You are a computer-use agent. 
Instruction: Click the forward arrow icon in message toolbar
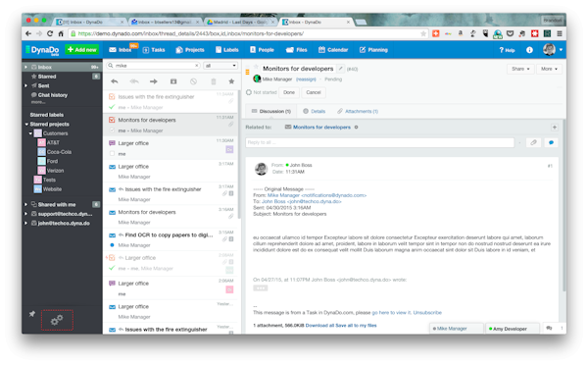pos(154,81)
